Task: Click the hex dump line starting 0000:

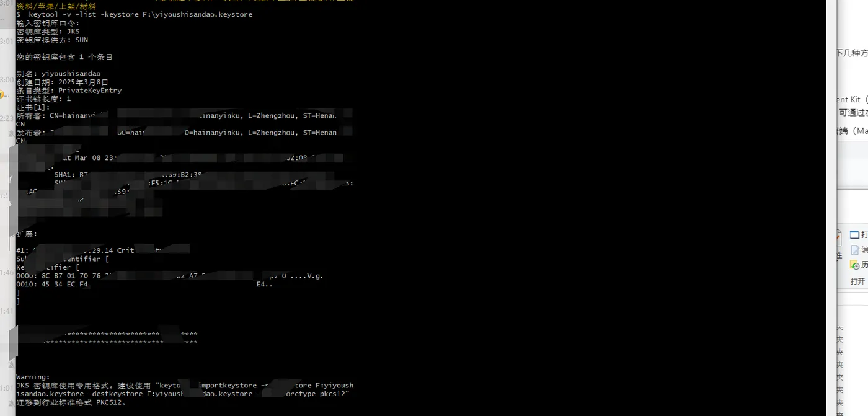Action: 170,276
